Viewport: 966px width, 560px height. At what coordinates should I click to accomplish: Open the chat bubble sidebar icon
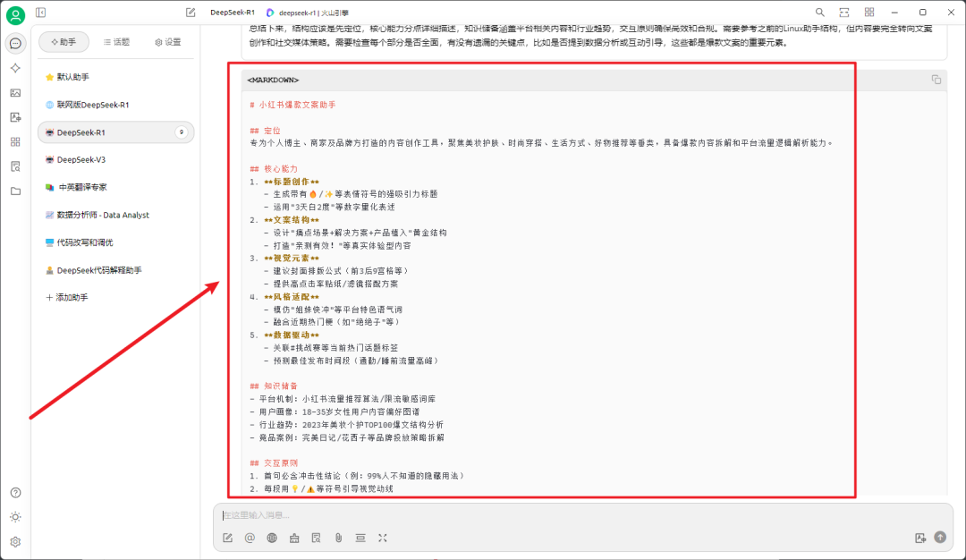tap(15, 43)
